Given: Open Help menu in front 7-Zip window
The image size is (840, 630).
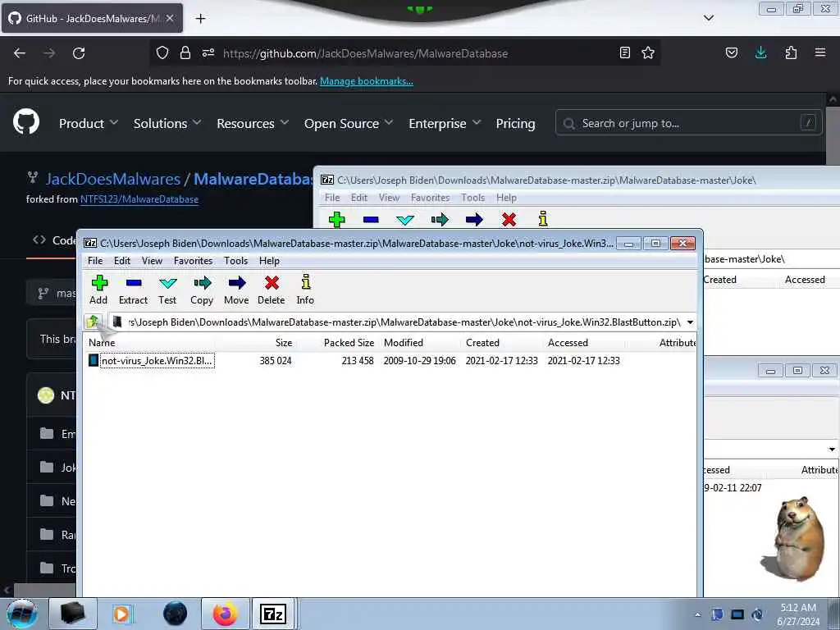Looking at the screenshot, I should [269, 261].
